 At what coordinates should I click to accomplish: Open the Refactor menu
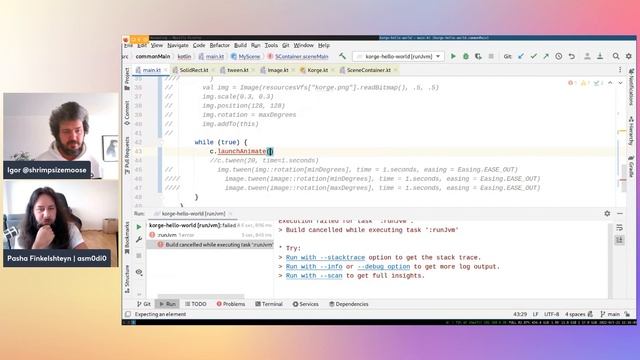pos(220,45)
